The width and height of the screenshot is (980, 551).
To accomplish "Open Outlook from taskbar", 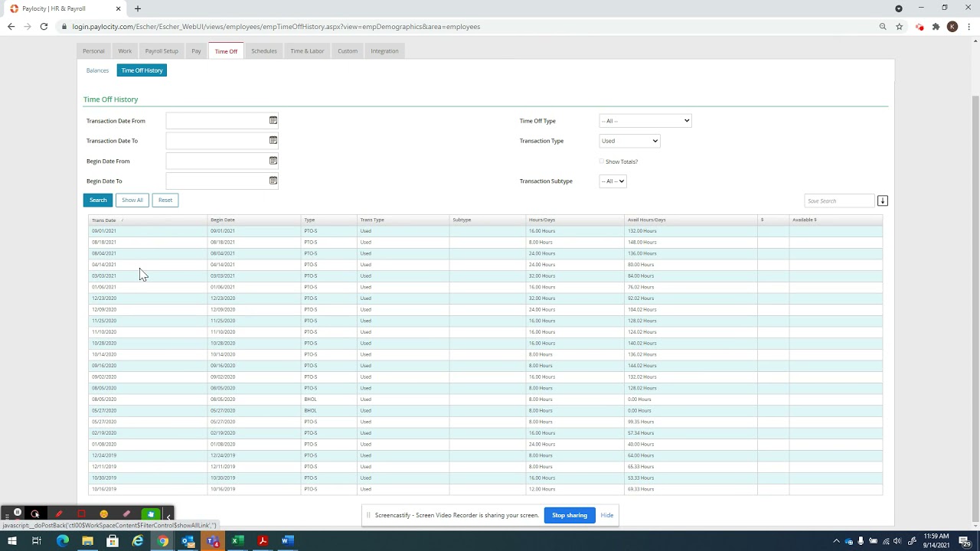I will coord(188,541).
